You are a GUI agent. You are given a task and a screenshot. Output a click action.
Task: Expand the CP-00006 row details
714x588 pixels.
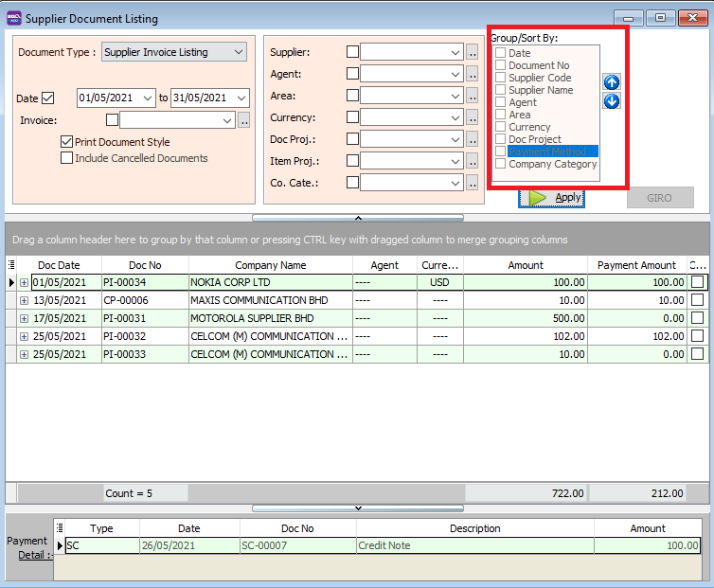[x=24, y=300]
